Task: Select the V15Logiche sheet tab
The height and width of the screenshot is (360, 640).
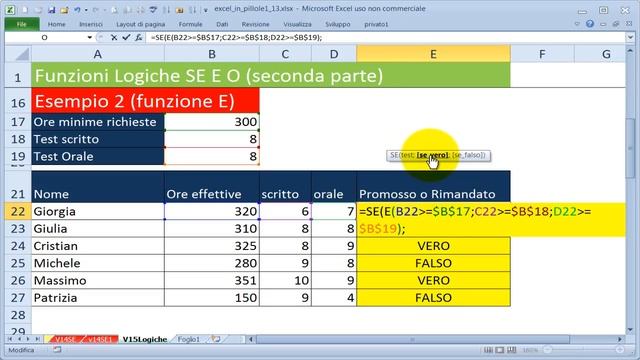Action: tap(145, 339)
